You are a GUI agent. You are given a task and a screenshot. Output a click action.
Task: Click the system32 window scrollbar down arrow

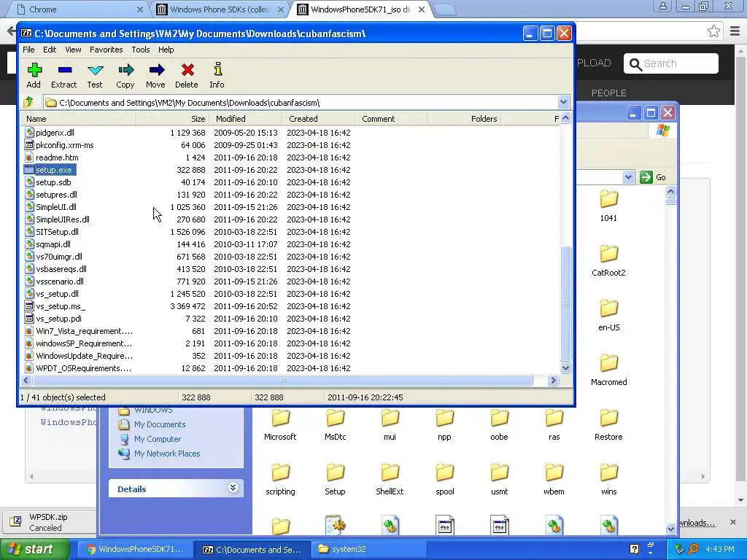coord(670,529)
